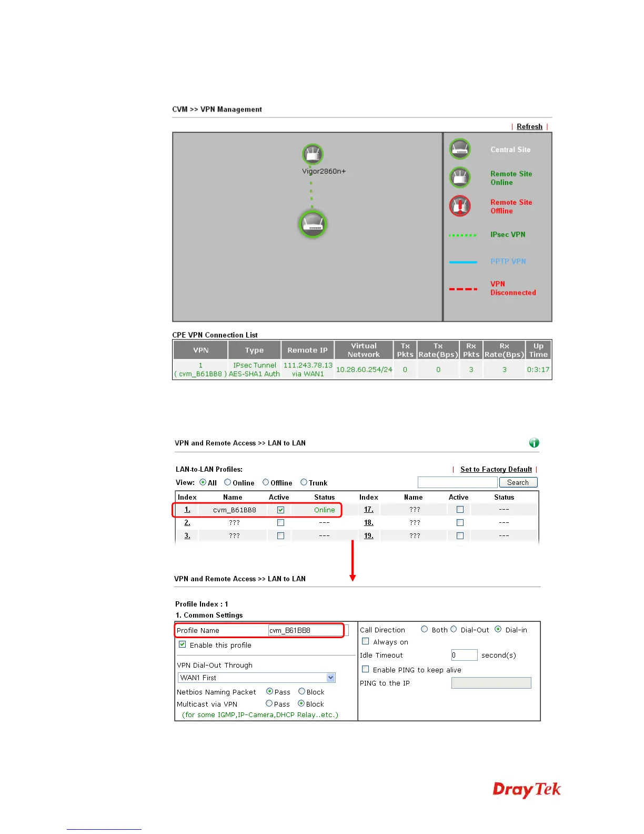
Task: Click Virtual Network 10.28.60.254/24 cell
Action: 364,370
